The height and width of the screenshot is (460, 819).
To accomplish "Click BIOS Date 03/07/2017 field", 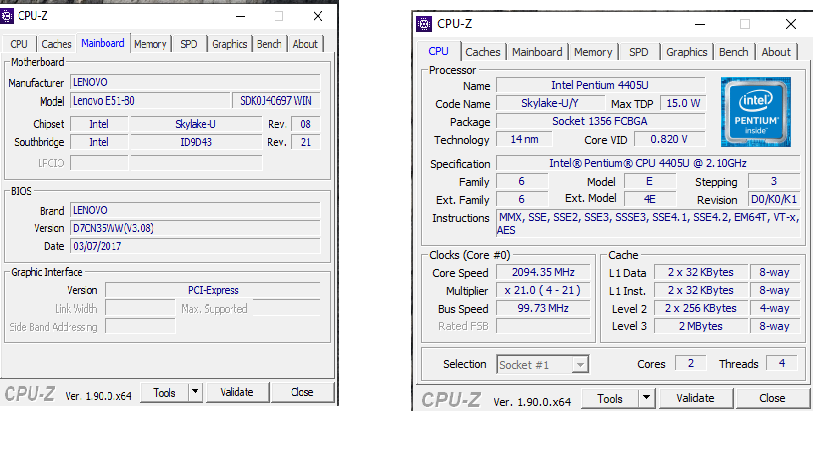I will tap(195, 246).
